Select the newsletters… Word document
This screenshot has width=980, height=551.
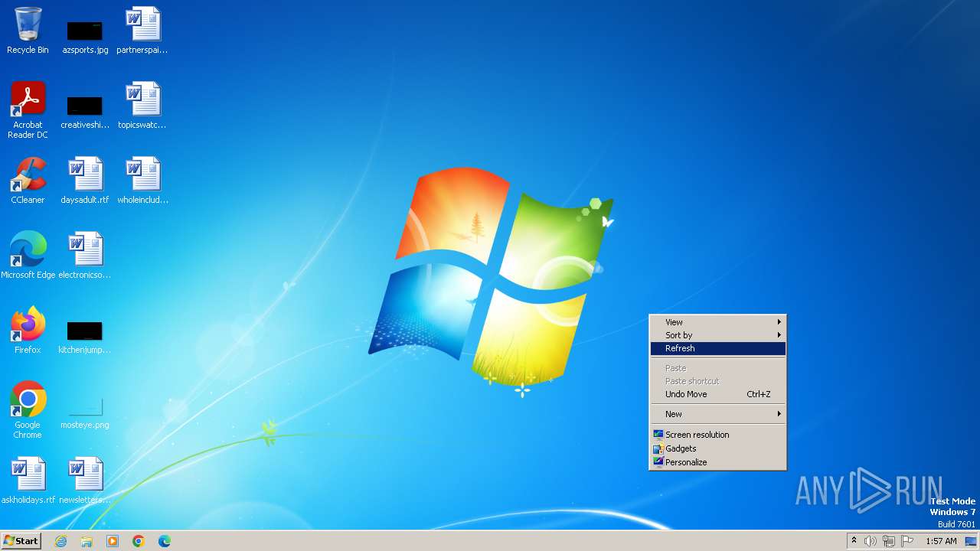click(85, 481)
